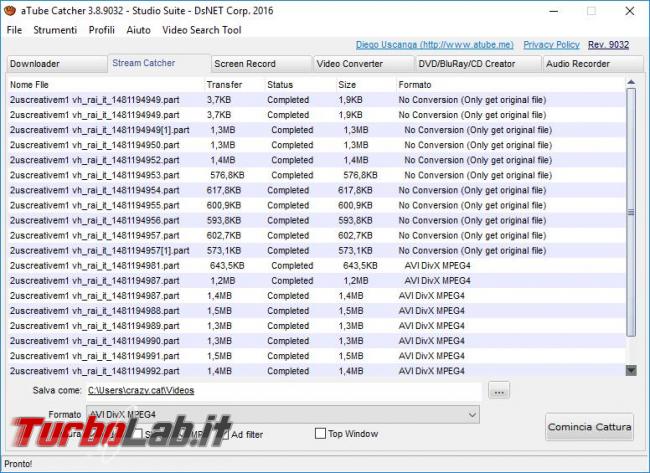Open the File menu
Viewport: 650px width, 473px height.
click(x=15, y=30)
